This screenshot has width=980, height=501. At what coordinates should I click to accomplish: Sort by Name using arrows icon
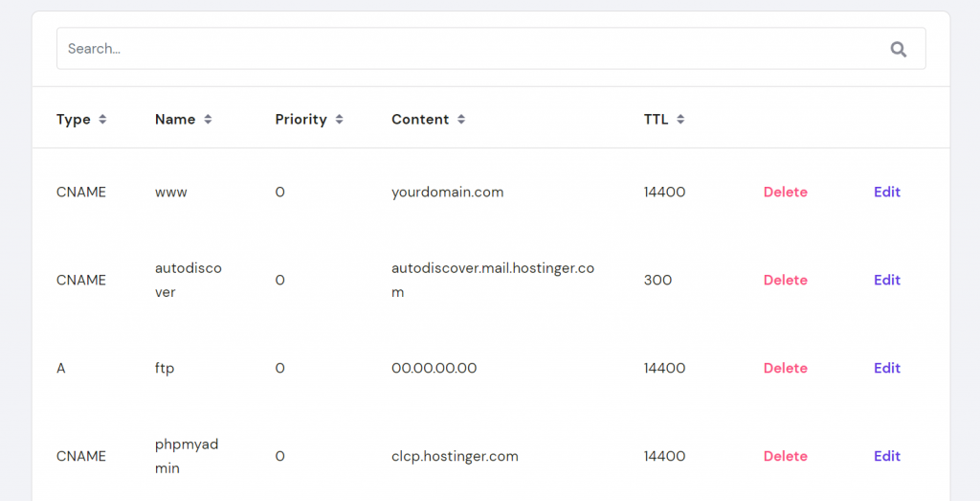[208, 120]
